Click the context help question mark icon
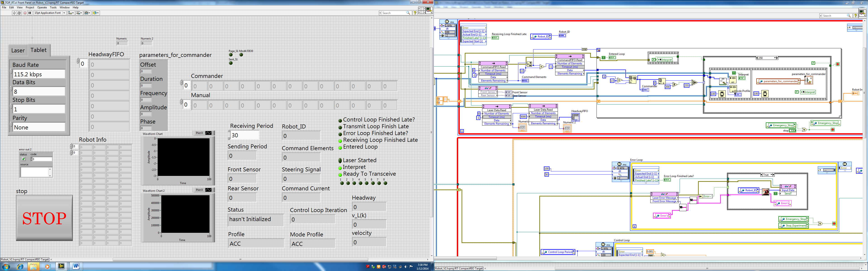The image size is (868, 271). pos(415,13)
